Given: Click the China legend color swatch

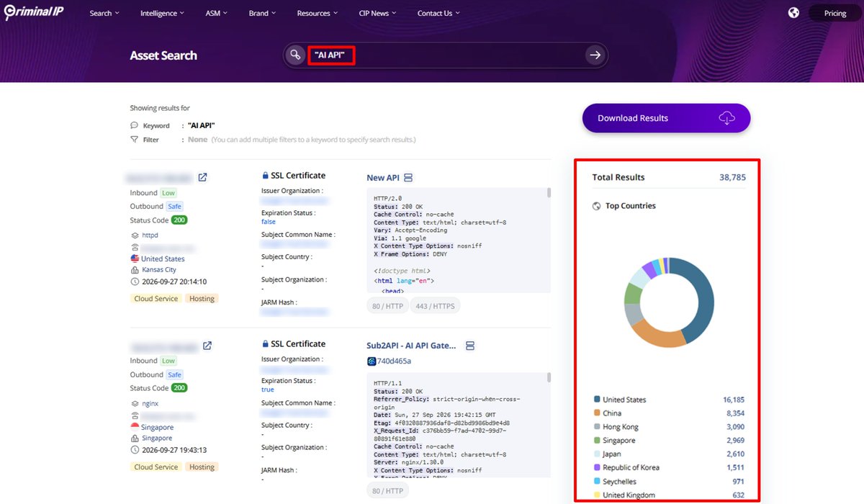Looking at the screenshot, I should point(597,413).
